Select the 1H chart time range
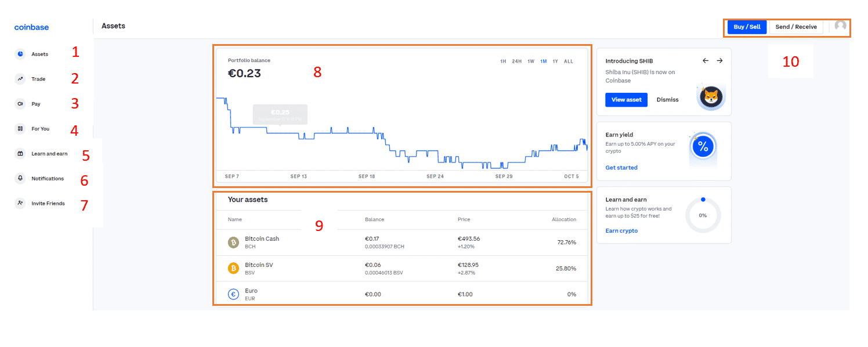868x347 pixels. (503, 62)
